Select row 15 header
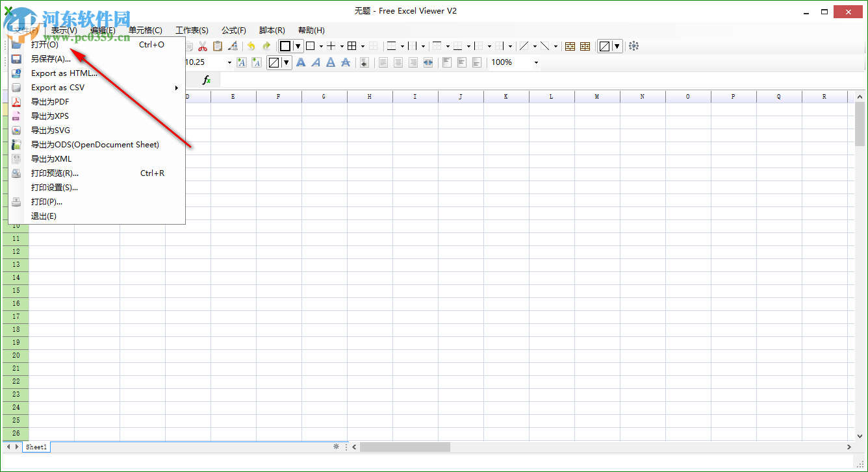Viewport: 868px width, 472px height. [14, 290]
